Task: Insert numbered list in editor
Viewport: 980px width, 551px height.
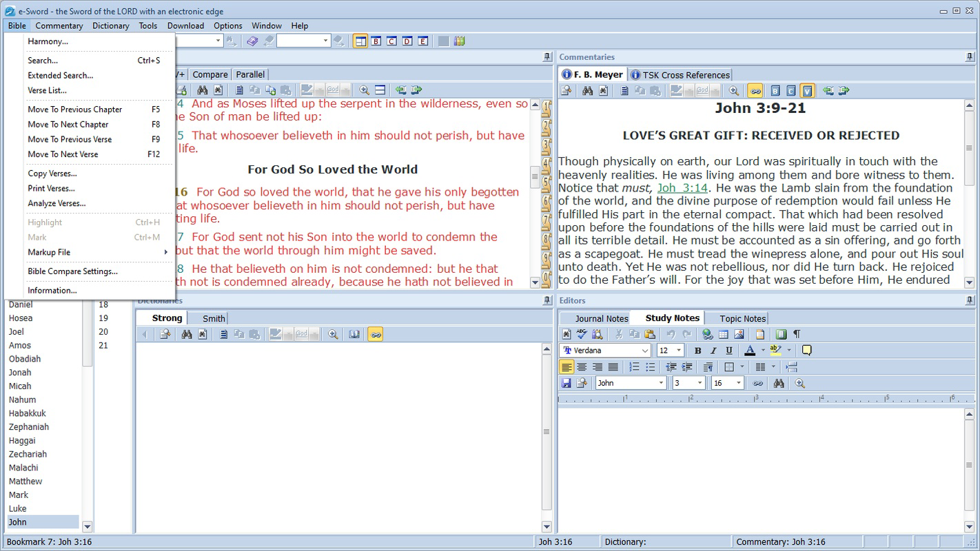Action: click(634, 367)
